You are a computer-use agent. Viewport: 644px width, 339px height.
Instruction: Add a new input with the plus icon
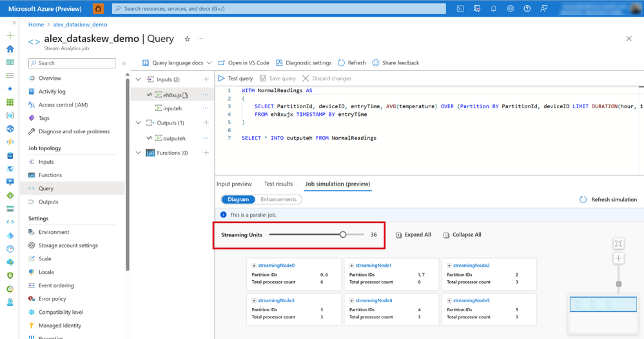(206, 79)
